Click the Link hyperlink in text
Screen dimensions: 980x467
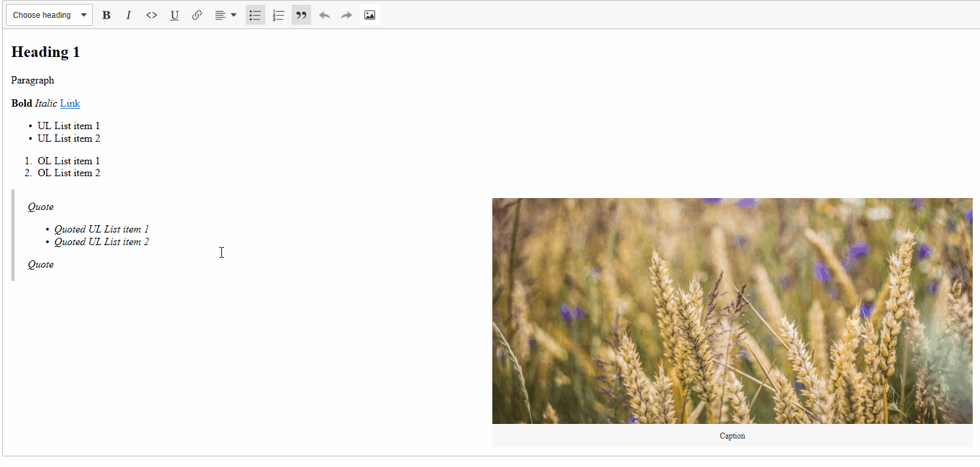pyautogui.click(x=70, y=103)
